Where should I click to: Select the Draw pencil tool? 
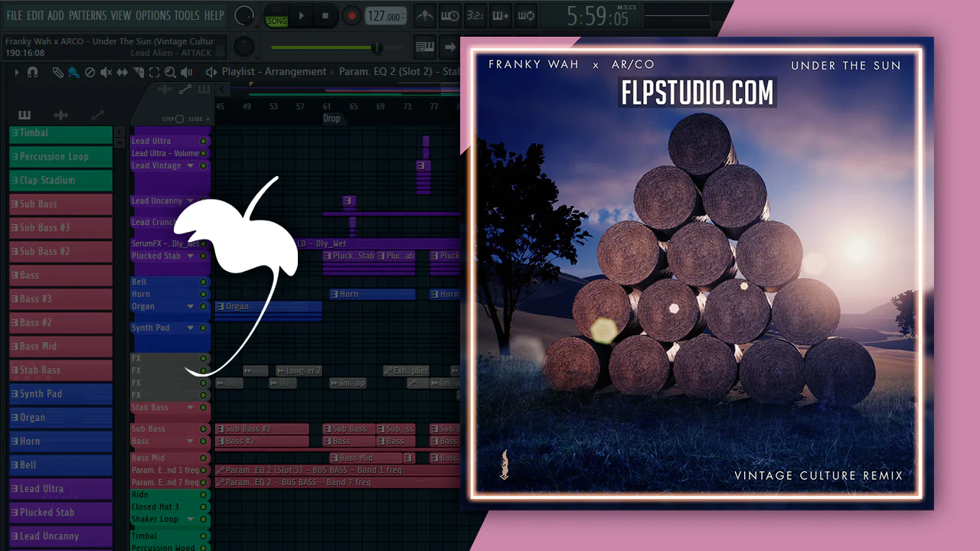pyautogui.click(x=58, y=72)
